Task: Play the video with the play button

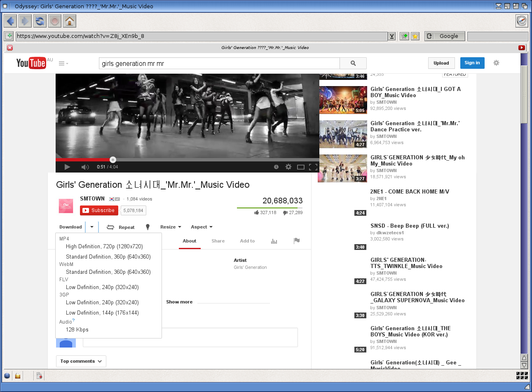Action: [67, 167]
